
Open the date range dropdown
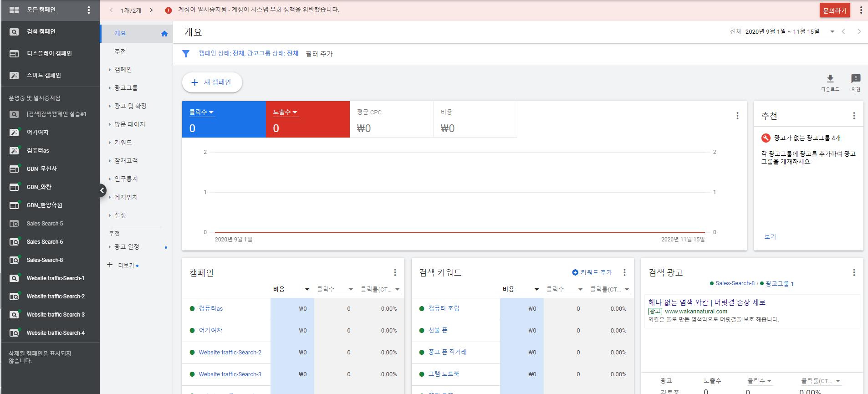point(832,31)
